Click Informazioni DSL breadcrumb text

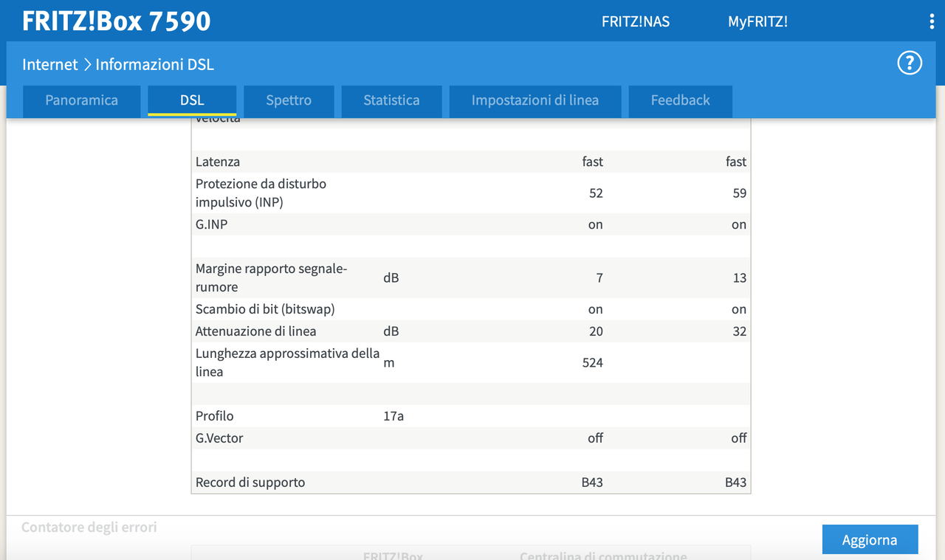(x=154, y=64)
